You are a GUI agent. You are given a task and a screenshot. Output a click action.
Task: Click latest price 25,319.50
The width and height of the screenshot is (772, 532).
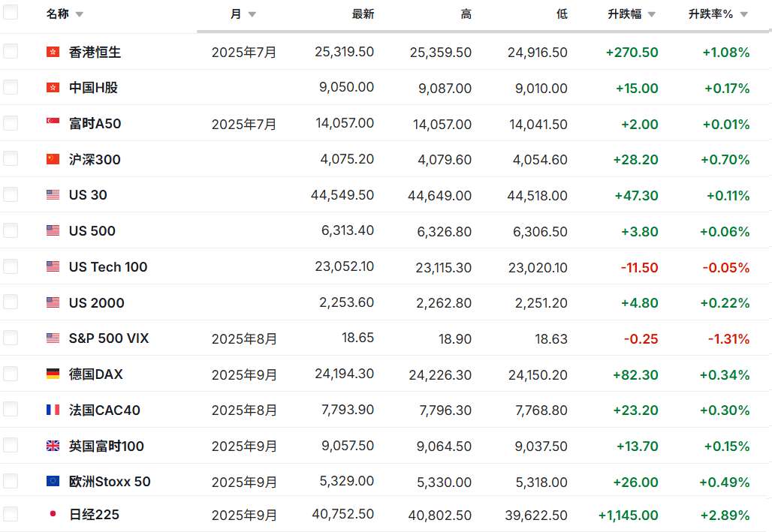[344, 52]
